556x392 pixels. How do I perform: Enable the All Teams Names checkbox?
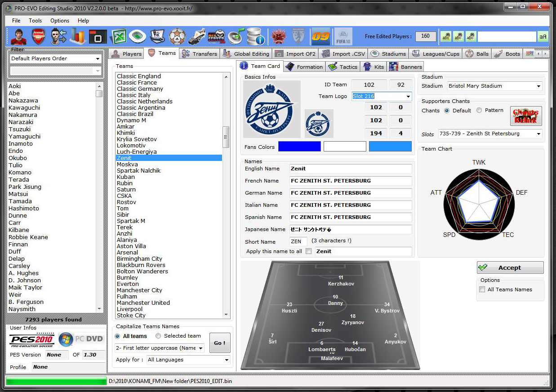pos(482,290)
